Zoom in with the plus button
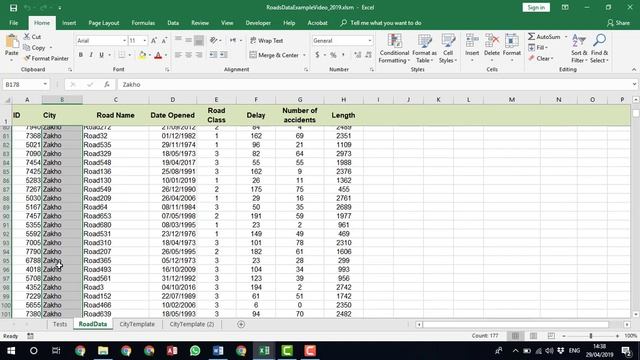Screen dimensions: 640x360 (617, 336)
